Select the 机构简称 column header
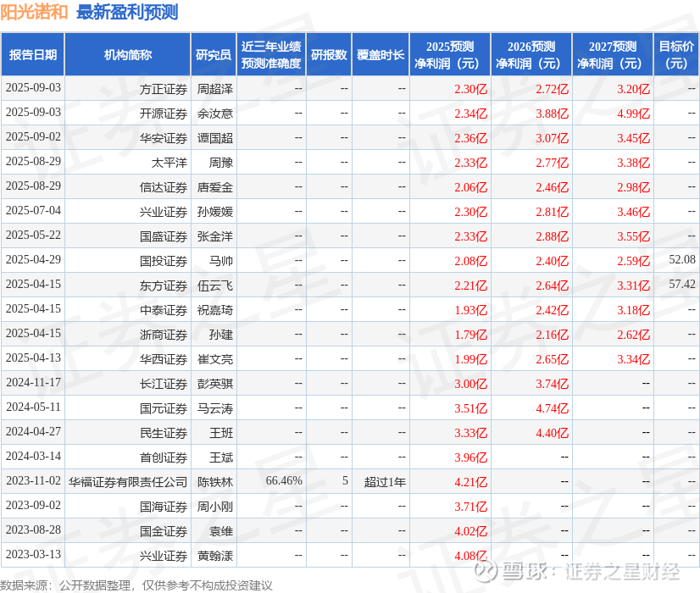 128,54
